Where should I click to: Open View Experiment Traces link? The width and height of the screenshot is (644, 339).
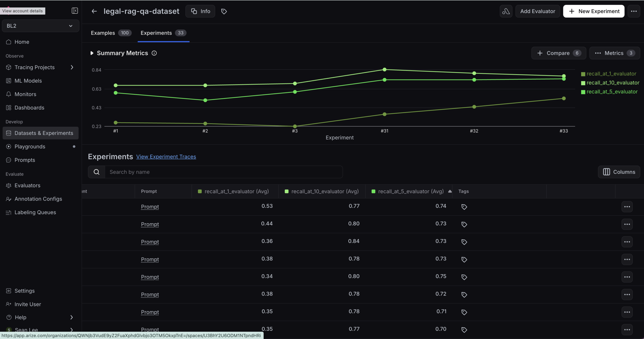[x=166, y=157]
